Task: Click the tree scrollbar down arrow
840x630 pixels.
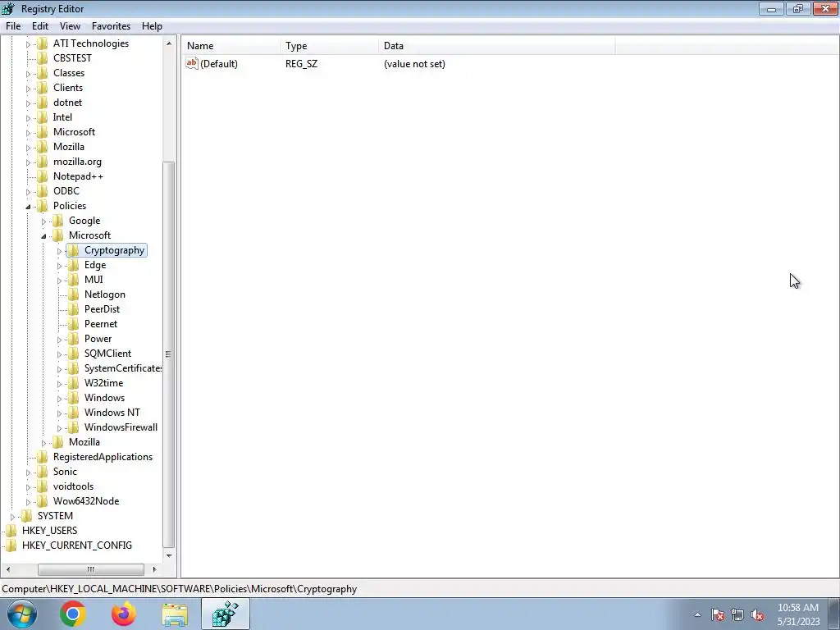Action: pyautogui.click(x=169, y=555)
